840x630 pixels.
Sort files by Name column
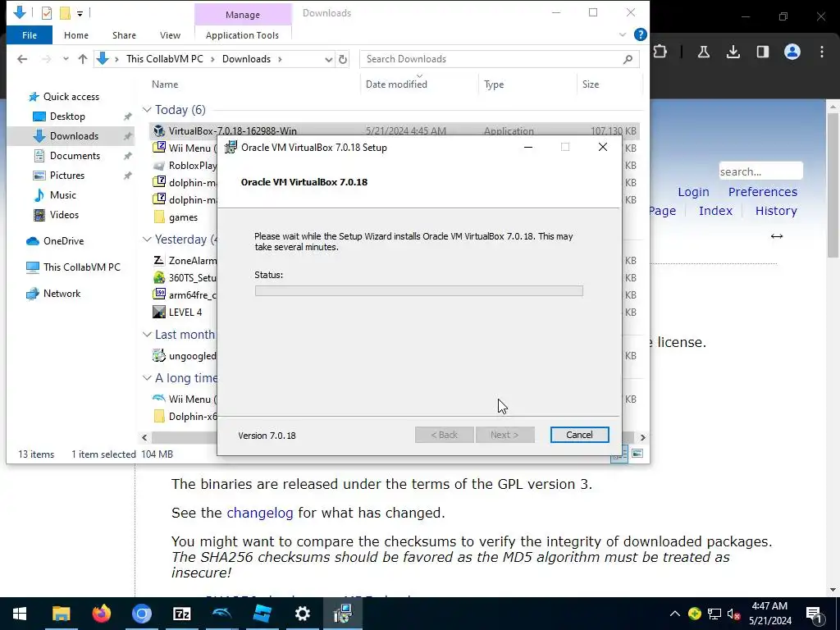tap(164, 84)
